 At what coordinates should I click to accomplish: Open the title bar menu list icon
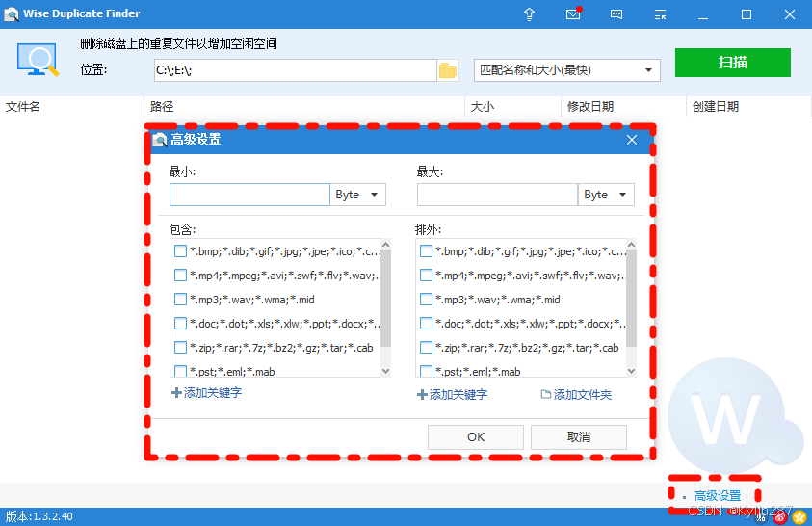660,14
